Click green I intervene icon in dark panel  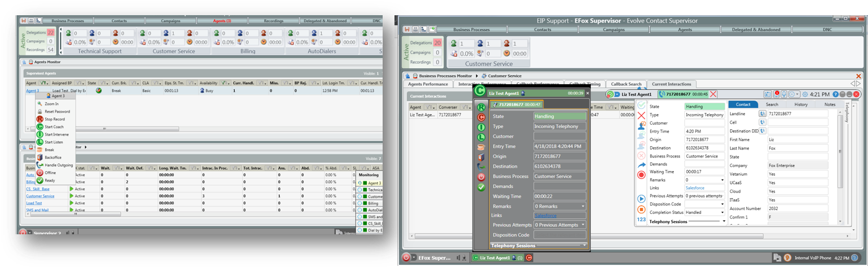(x=481, y=127)
